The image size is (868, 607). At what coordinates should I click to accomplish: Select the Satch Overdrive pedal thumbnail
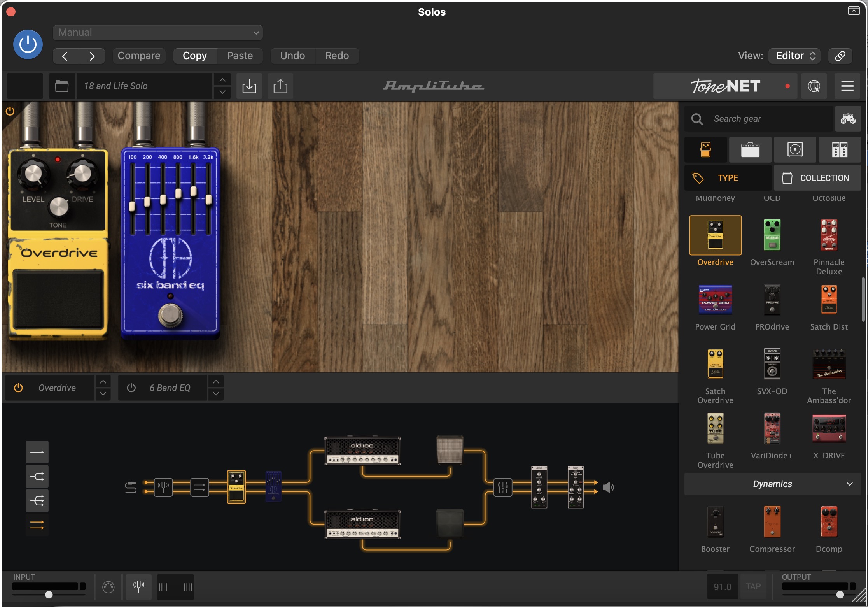coord(715,364)
